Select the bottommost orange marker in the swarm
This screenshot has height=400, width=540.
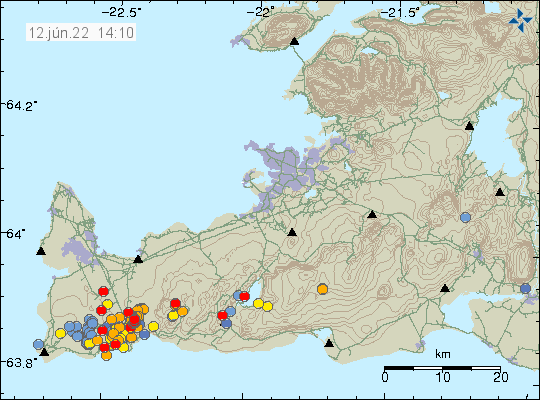106,355
